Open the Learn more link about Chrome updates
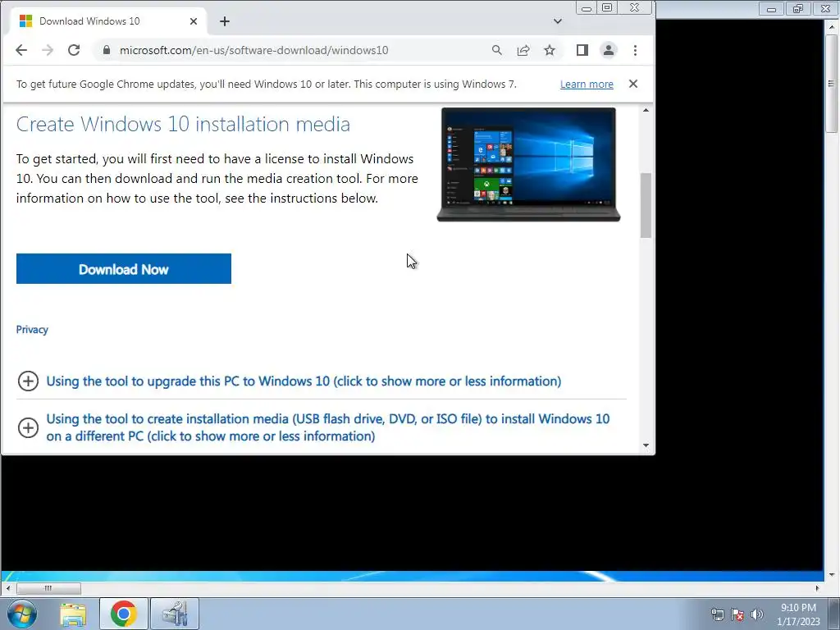The width and height of the screenshot is (840, 630). point(587,84)
